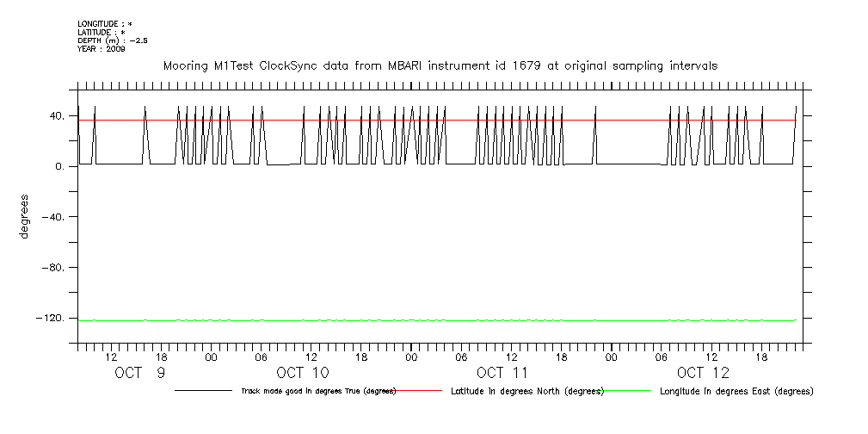Click 'Latitude in degrees North' legend text

[x=527, y=391]
